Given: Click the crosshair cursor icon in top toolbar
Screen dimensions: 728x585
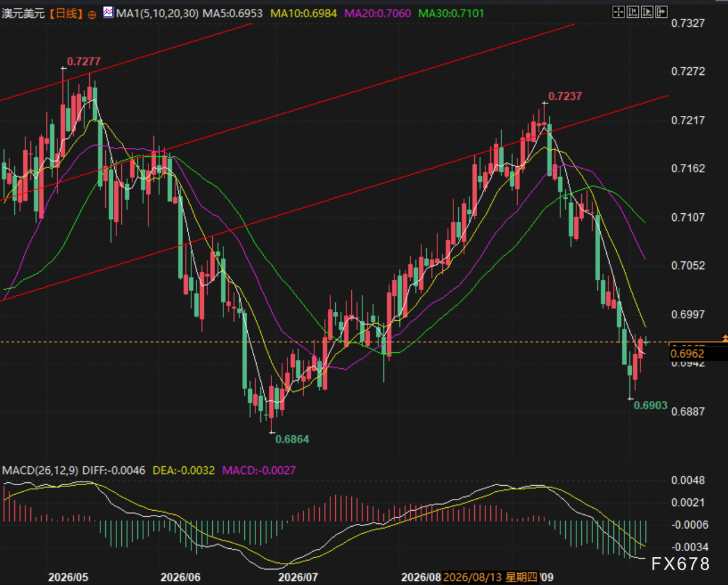Looking at the screenshot, I should [618, 12].
